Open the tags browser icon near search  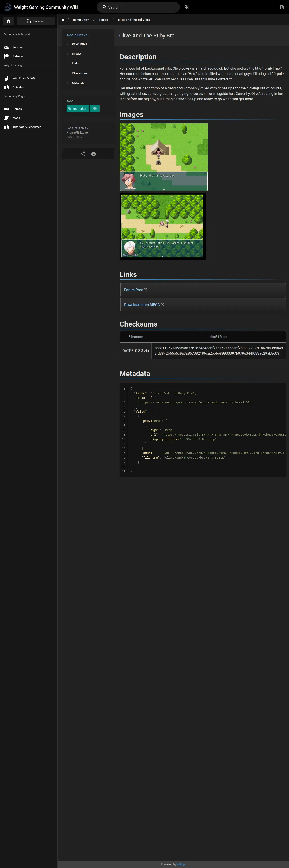[x=187, y=7]
